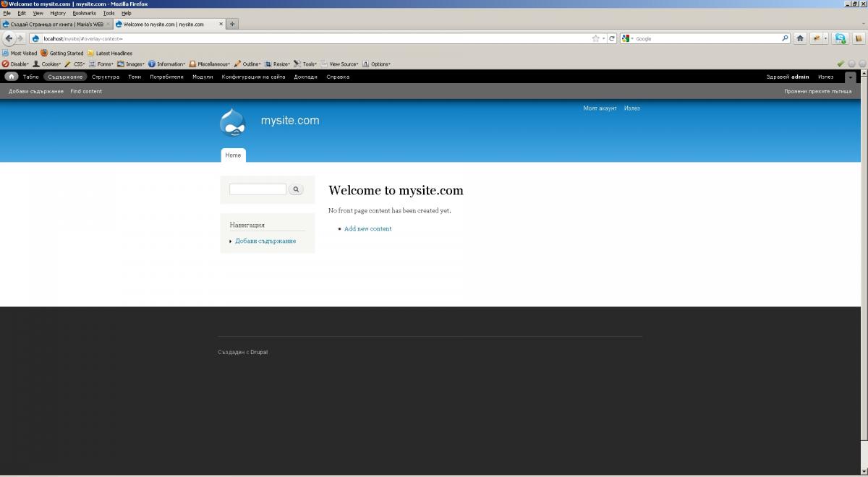Click the Skype toolbar icon

click(x=840, y=38)
